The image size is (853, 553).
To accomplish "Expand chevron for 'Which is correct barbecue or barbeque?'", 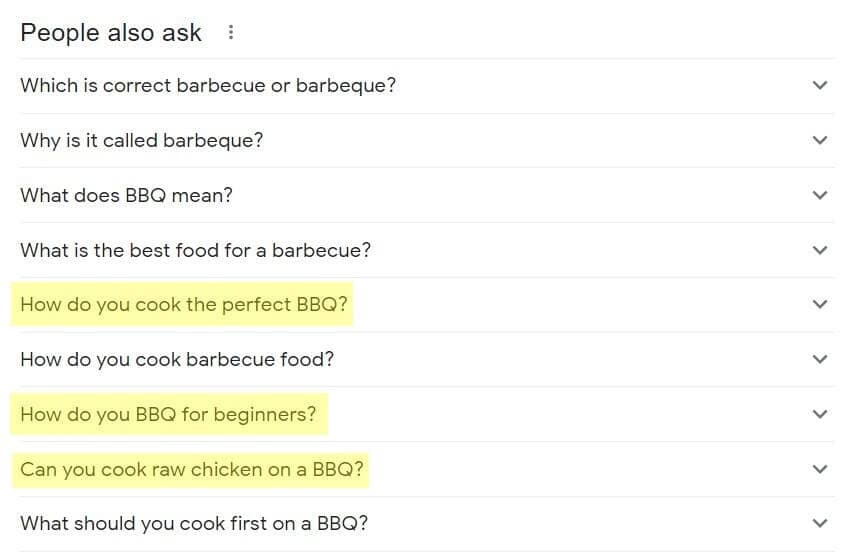I will point(820,86).
